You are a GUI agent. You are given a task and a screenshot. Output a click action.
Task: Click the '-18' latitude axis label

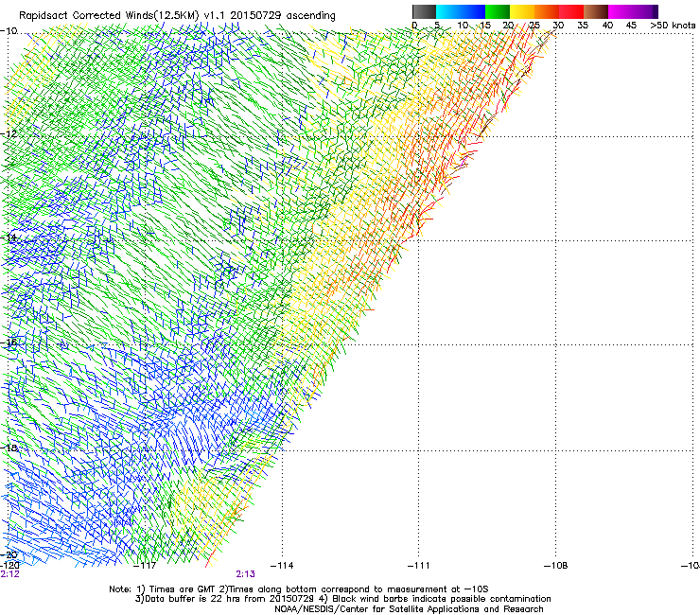pyautogui.click(x=9, y=448)
